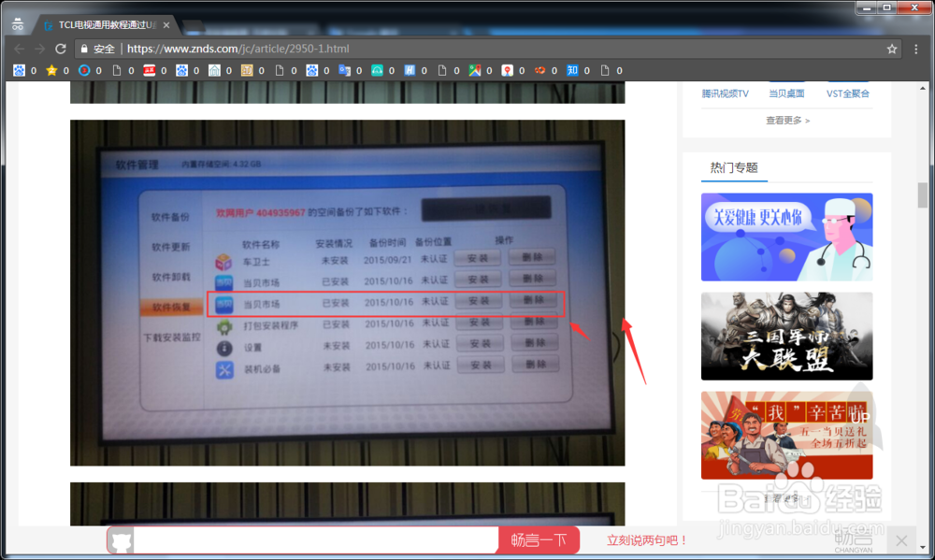Screen dimensions: 935x560
Task: Open the blue H bookmark
Action: (410, 70)
